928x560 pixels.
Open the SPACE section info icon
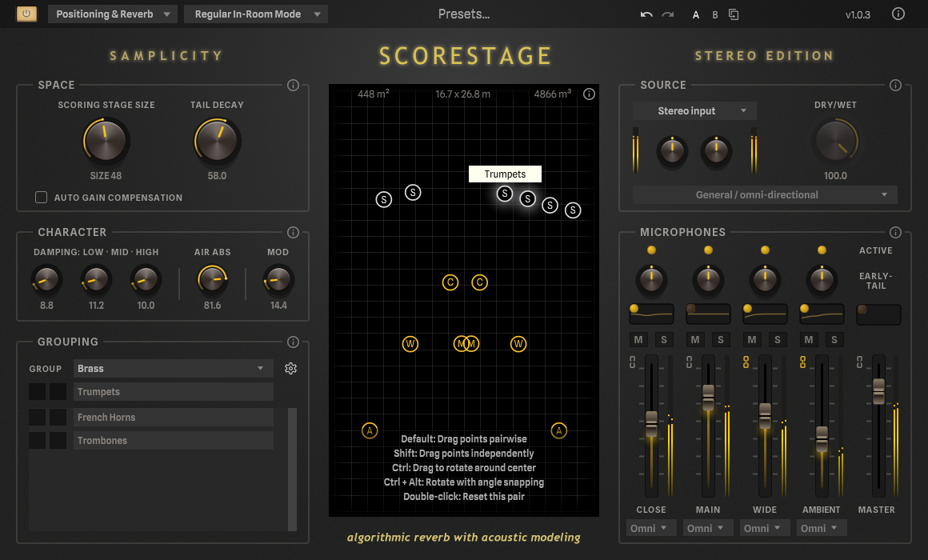point(293,86)
